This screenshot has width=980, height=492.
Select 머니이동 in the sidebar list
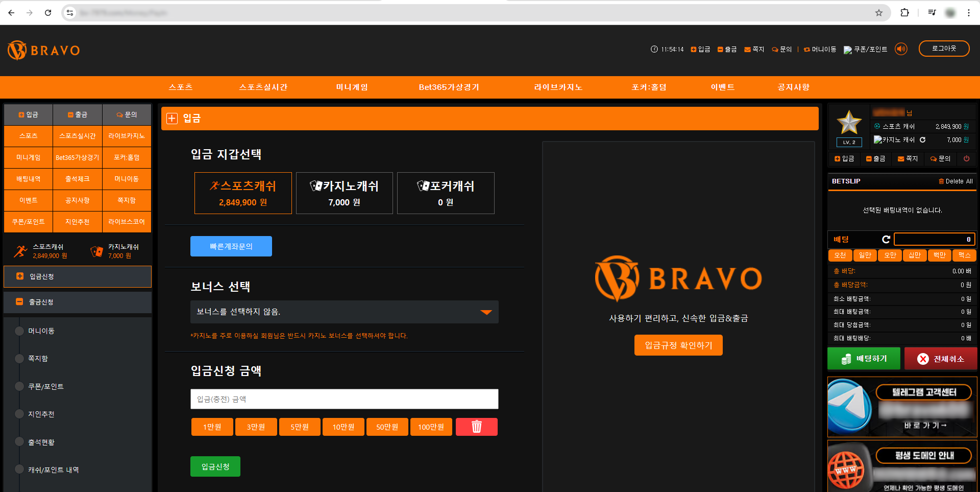click(41, 331)
